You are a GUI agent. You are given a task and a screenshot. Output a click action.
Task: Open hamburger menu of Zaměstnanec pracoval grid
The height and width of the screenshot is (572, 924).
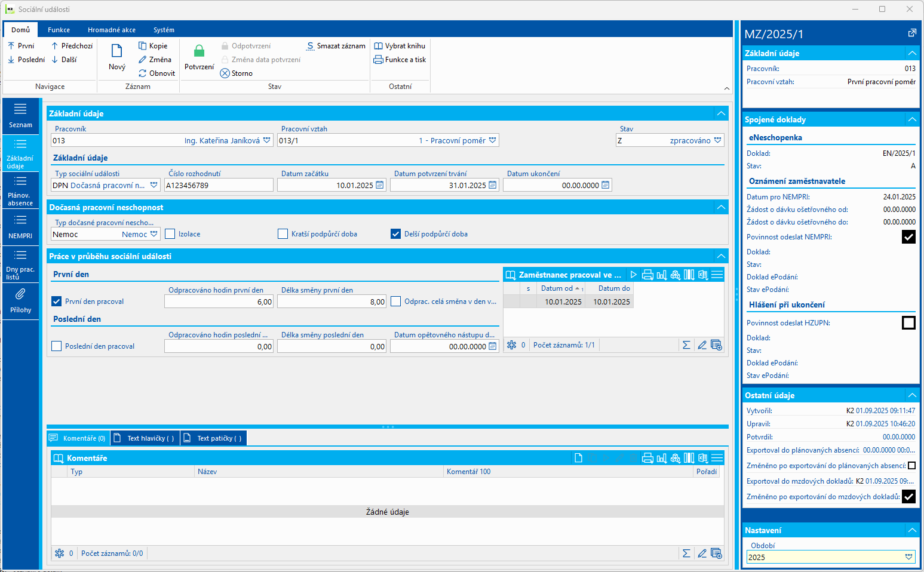717,275
